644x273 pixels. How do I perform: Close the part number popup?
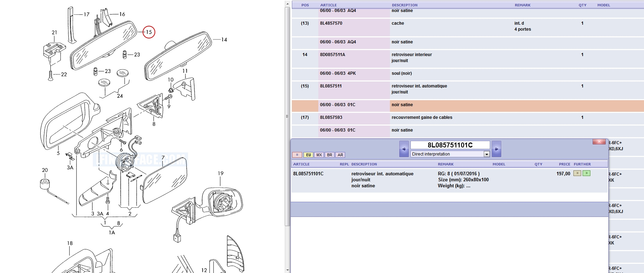pos(599,142)
